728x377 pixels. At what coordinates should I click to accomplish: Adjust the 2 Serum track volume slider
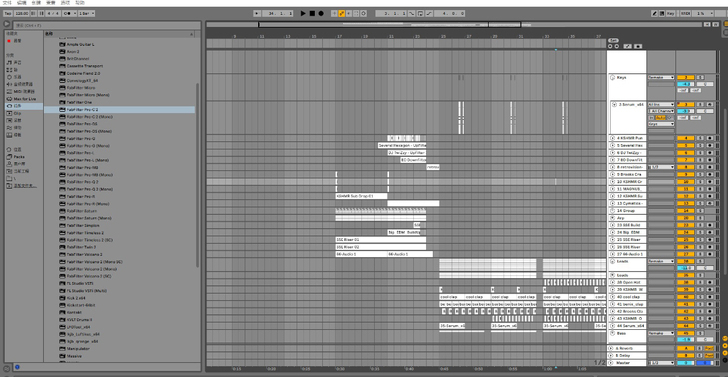(686, 111)
